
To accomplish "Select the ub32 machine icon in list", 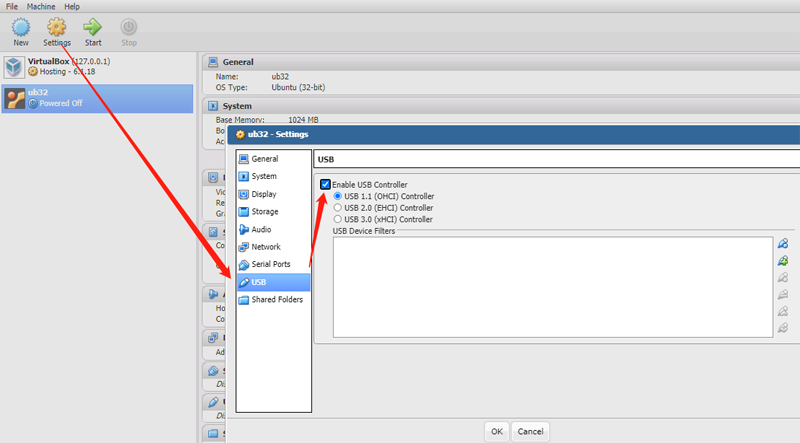I will tap(14, 99).
